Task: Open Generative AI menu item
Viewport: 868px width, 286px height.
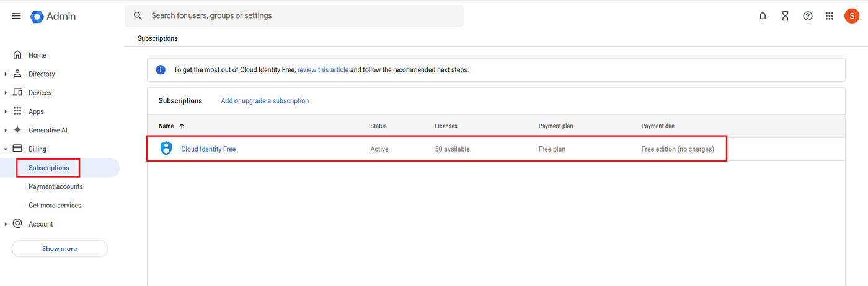Action: (x=48, y=130)
